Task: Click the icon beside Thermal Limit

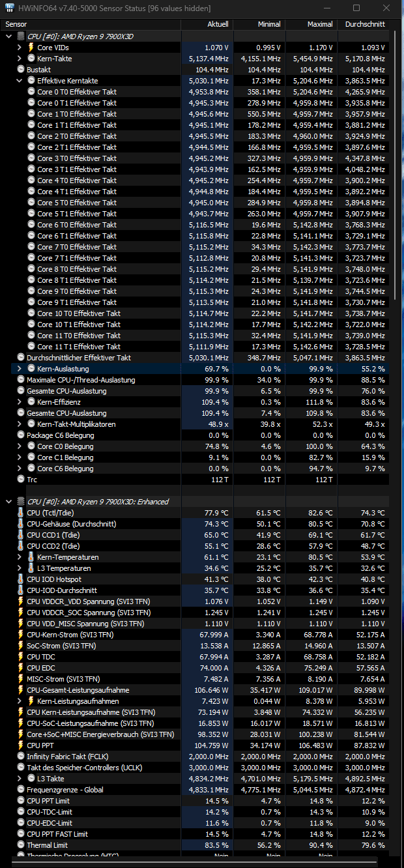Action: point(20,845)
